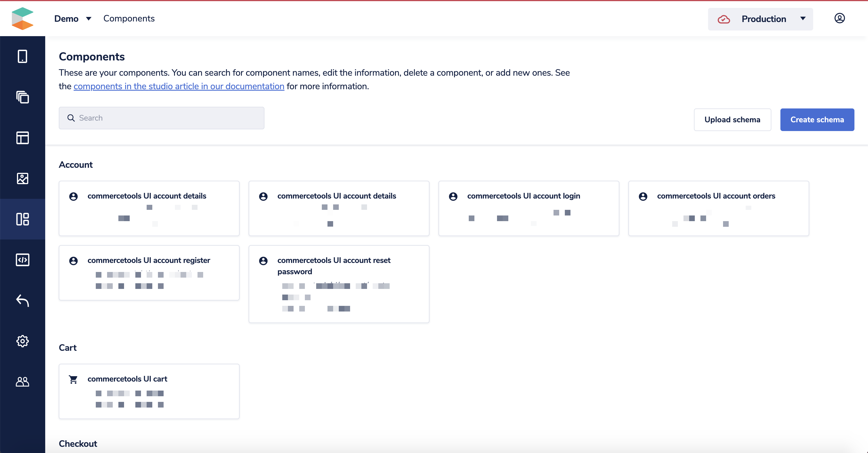The width and height of the screenshot is (868, 453).
Task: Open the Production environment dropdown
Action: click(x=760, y=19)
